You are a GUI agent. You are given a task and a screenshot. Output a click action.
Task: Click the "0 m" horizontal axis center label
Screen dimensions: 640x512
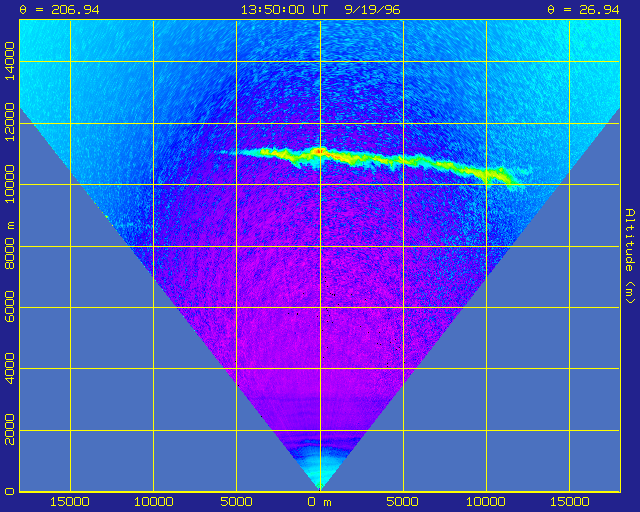(320, 502)
